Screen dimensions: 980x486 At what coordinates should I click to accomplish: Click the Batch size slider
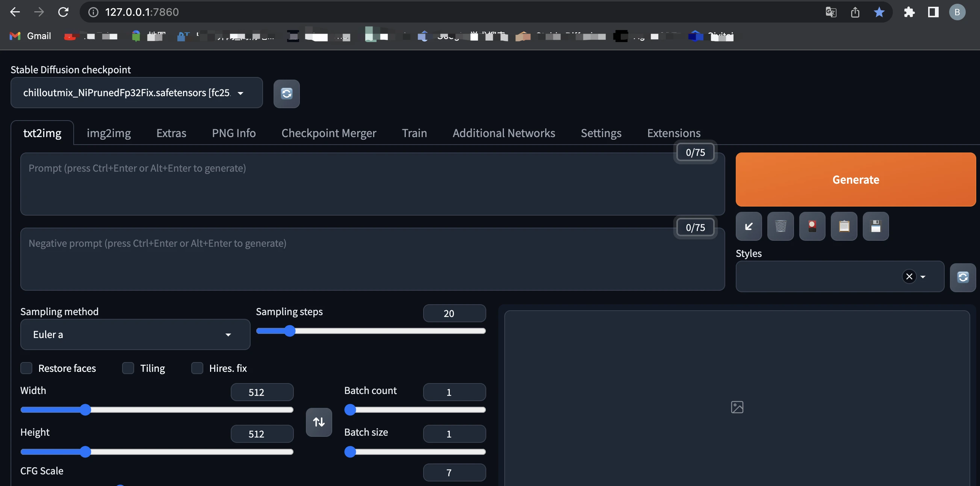(415, 452)
